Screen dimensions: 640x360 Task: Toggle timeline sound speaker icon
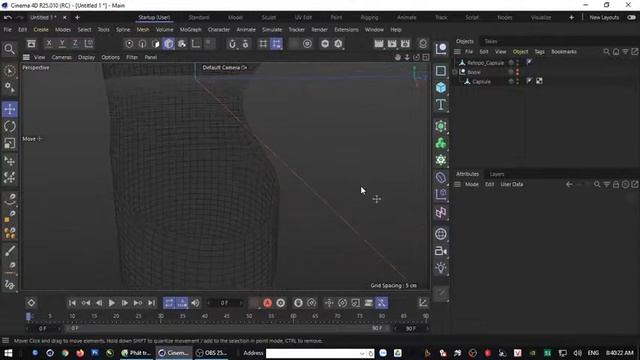(196, 303)
